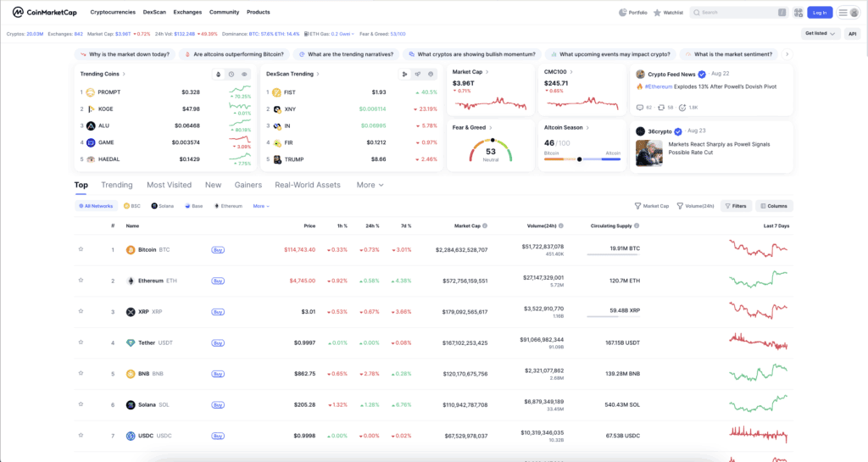Click Buy button for Bitcoin
Image resolution: width=868 pixels, height=462 pixels.
pyautogui.click(x=218, y=250)
